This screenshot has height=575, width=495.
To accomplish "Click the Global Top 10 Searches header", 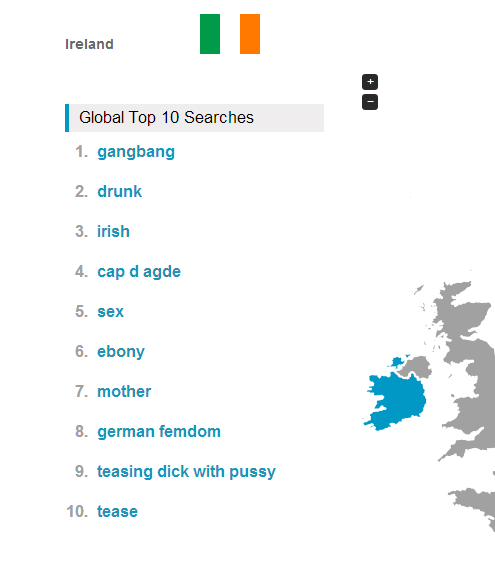I will coord(194,118).
